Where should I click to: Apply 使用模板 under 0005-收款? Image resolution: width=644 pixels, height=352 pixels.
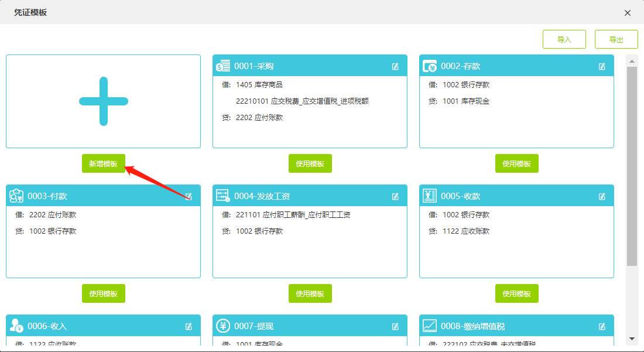(x=516, y=293)
